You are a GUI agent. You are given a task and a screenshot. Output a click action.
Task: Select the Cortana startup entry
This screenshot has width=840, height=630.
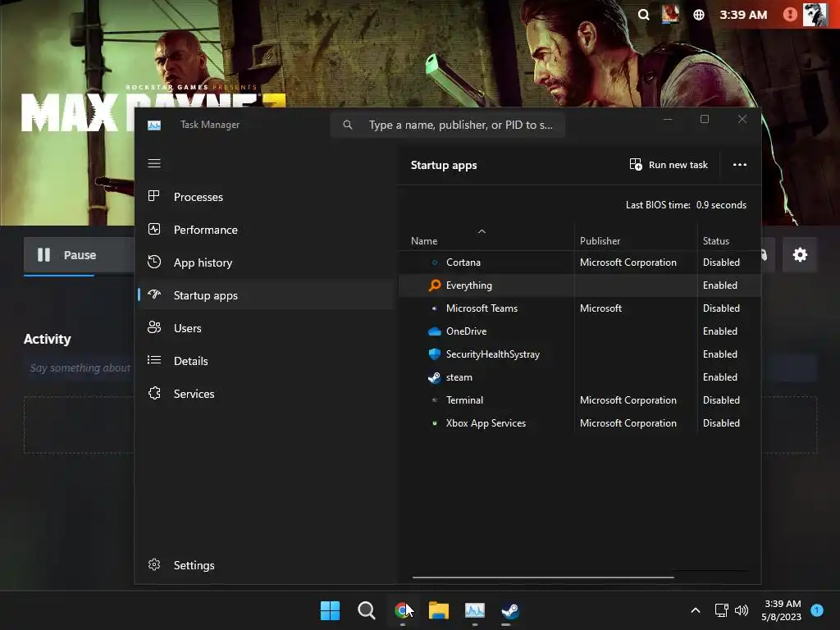point(580,262)
